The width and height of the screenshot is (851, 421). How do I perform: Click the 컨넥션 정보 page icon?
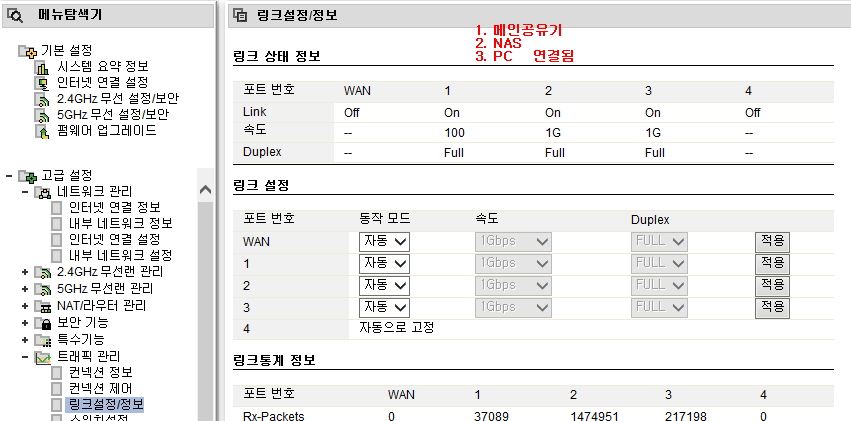point(56,373)
